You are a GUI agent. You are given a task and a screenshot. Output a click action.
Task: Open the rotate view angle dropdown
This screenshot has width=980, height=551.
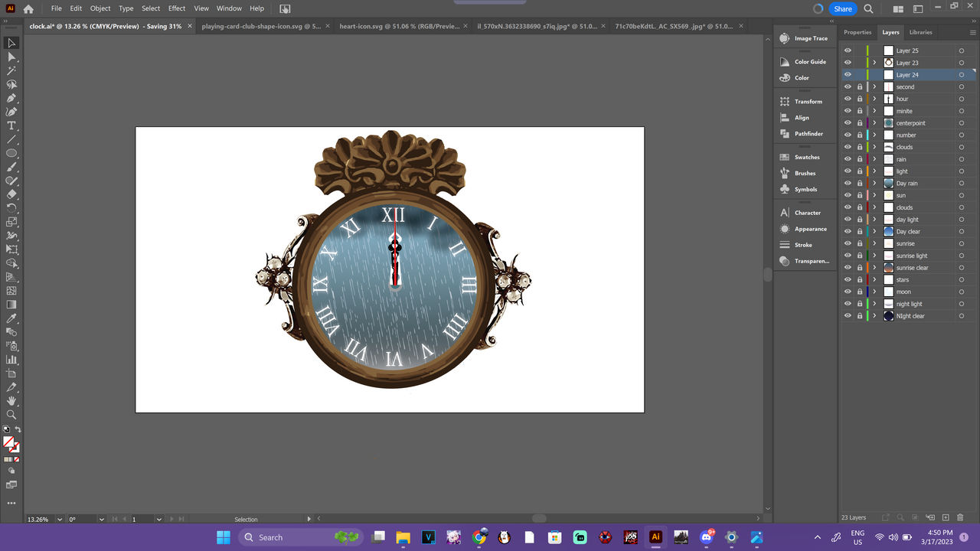[x=102, y=520]
